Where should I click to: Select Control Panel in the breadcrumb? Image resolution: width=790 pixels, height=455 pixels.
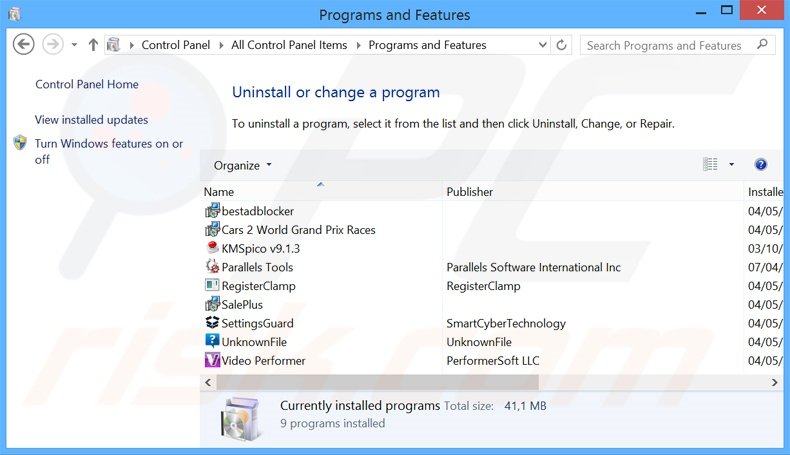coord(175,45)
